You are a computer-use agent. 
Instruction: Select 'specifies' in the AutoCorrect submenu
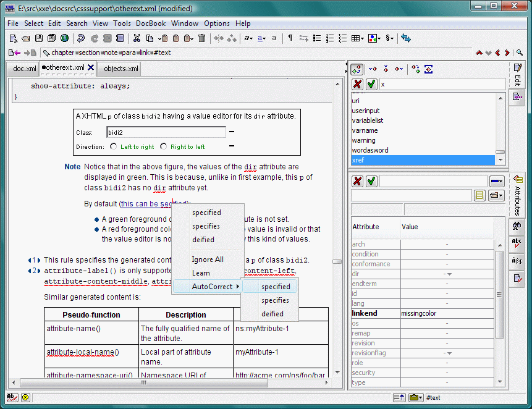275,300
